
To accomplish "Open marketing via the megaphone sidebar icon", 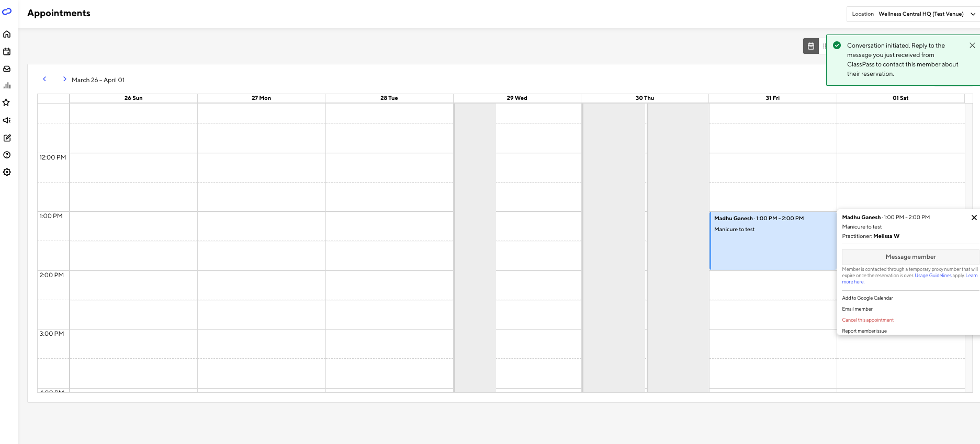I will [7, 120].
